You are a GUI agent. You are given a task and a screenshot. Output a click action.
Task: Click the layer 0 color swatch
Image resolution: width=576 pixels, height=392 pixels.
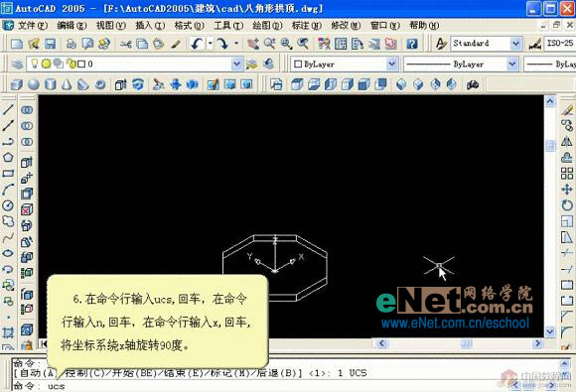tap(81, 65)
